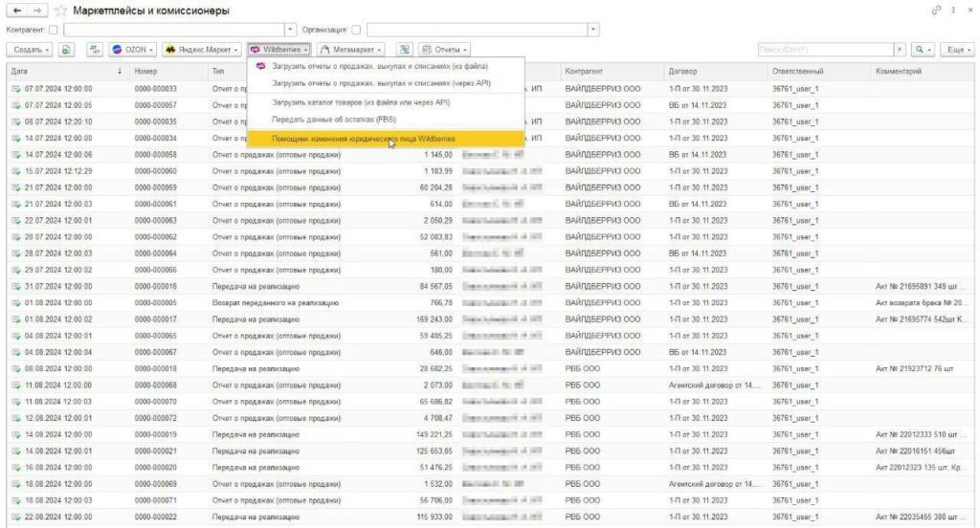
Task: Clear the search field with the x icon
Action: pos(900,49)
